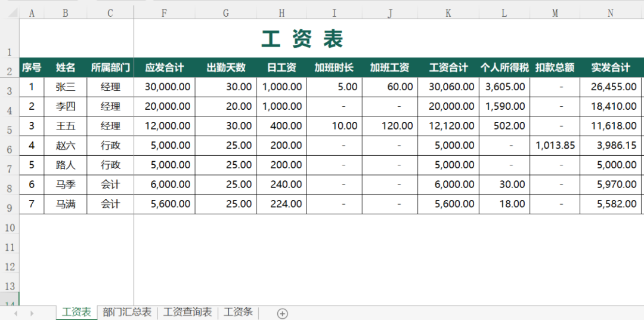This screenshot has width=644, height=320.
Task: Select column B header
Action: click(x=66, y=13)
